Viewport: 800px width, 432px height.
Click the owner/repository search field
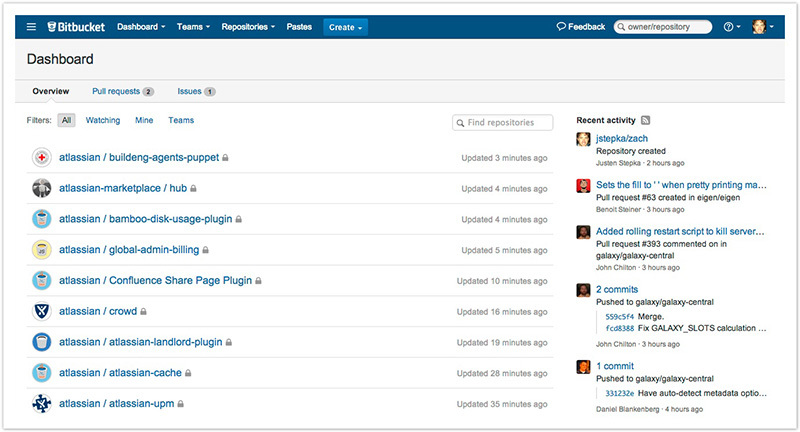663,27
